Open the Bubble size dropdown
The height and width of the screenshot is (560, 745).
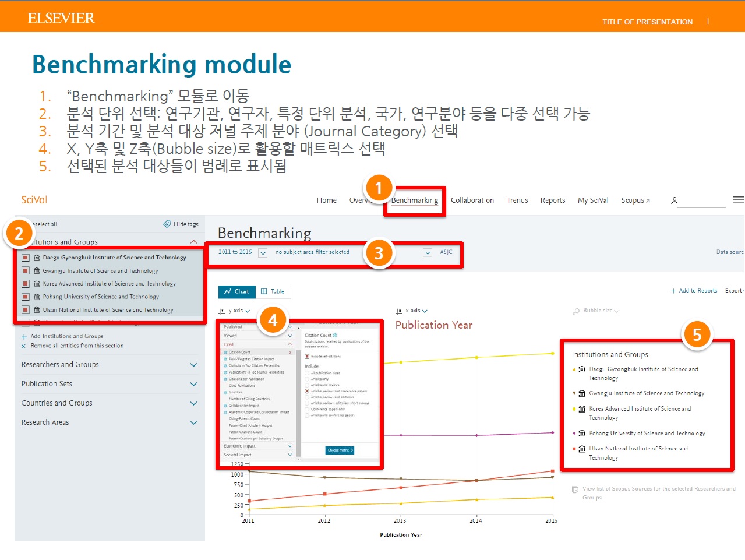tap(601, 311)
